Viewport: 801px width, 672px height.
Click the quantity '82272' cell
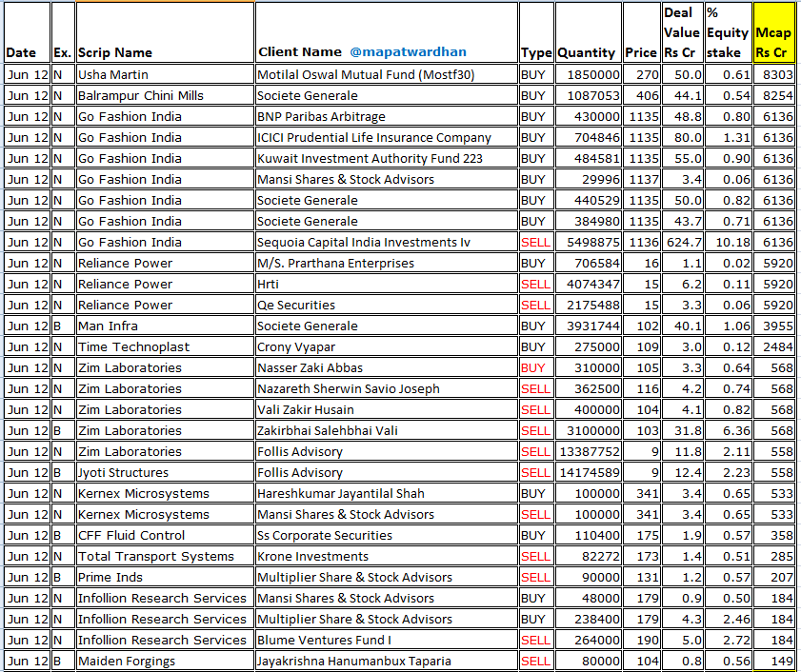pos(589,556)
